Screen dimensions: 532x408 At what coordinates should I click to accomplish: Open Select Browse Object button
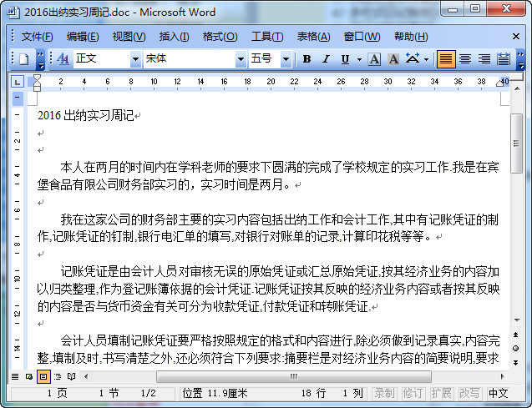click(x=516, y=349)
